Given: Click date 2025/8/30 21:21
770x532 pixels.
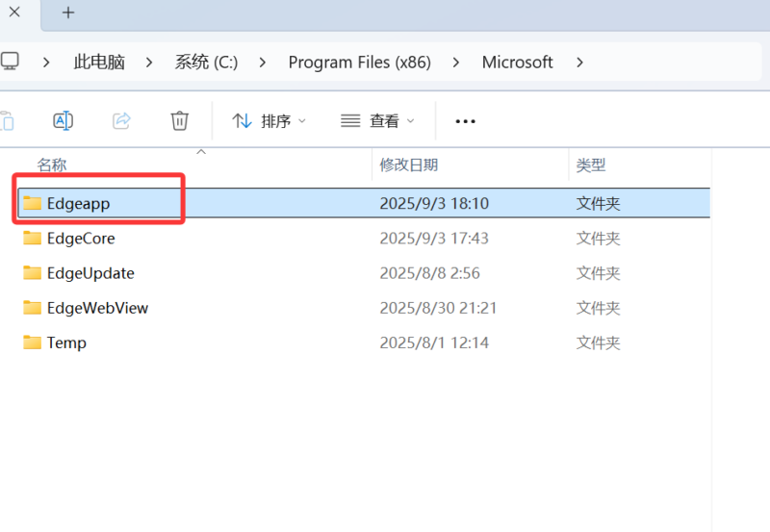Looking at the screenshot, I should [438, 308].
